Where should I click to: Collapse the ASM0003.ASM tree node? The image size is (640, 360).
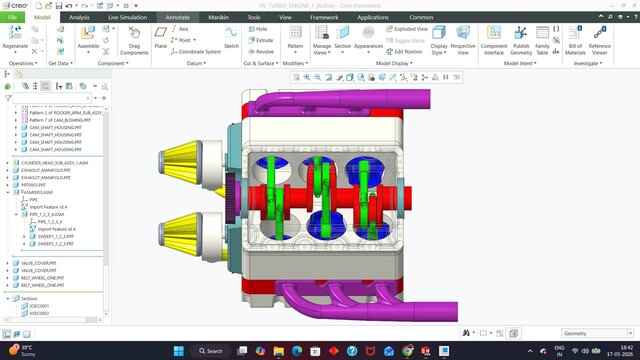point(8,192)
